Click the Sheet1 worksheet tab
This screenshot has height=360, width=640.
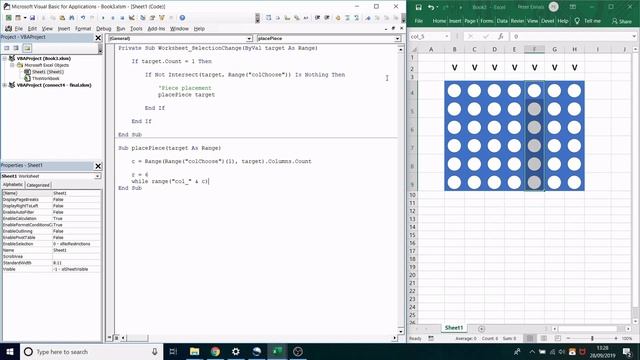[454, 328]
